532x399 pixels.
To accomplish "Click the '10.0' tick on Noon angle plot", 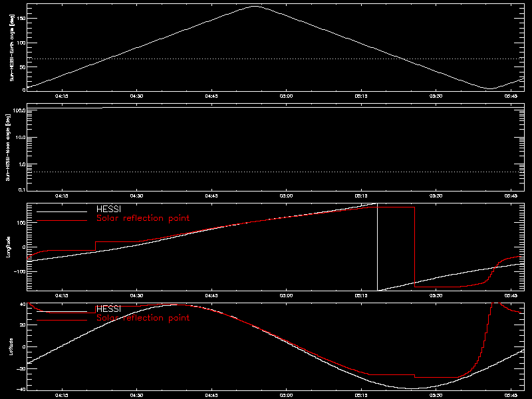I will tap(21, 138).
